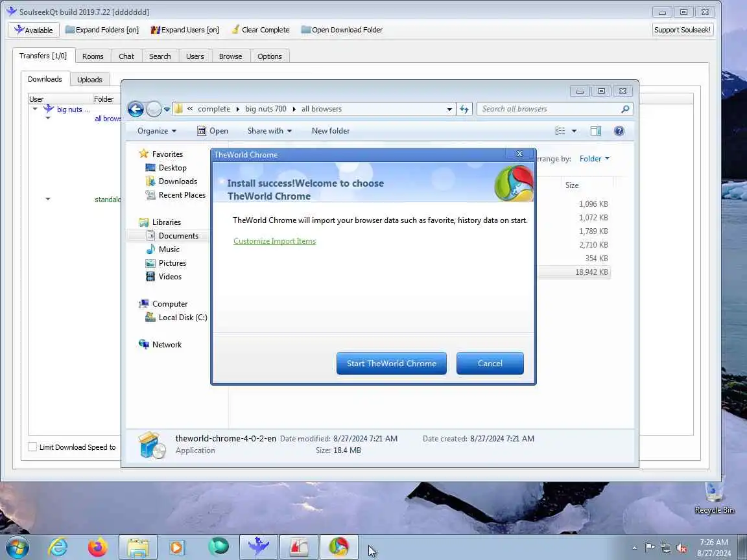
Task: Click 'big nuts 700' breadcrumb segment
Action: click(266, 109)
